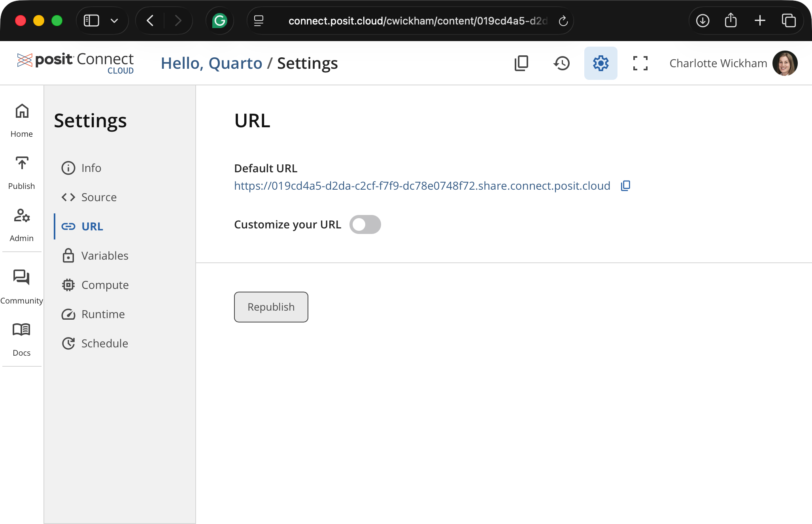
Task: Click the duplicate content icon in header
Action: tap(521, 63)
